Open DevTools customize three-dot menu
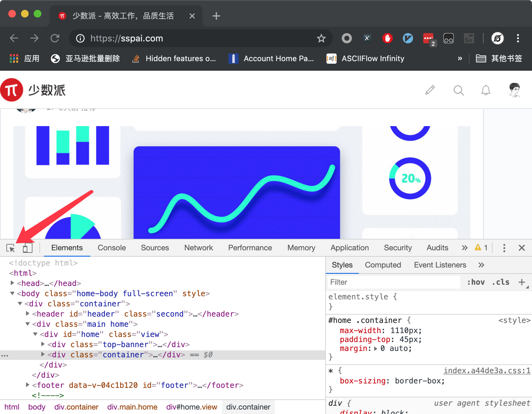This screenshot has height=414, width=532. (504, 248)
